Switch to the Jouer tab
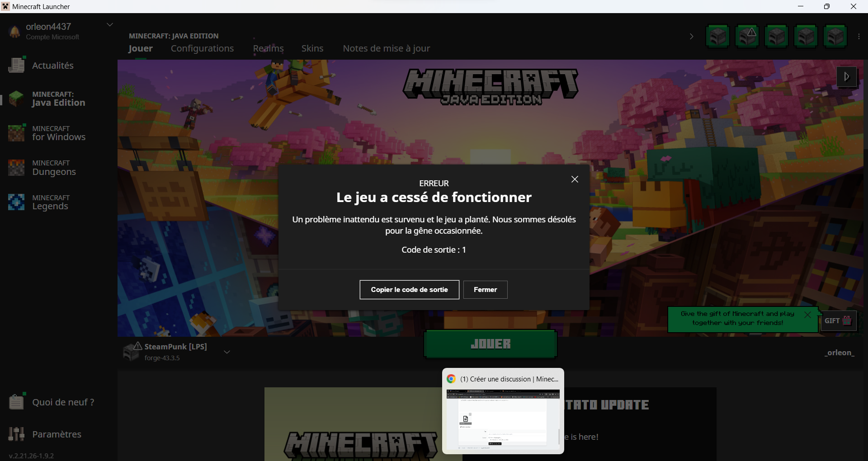This screenshot has width=868, height=461. 141,48
